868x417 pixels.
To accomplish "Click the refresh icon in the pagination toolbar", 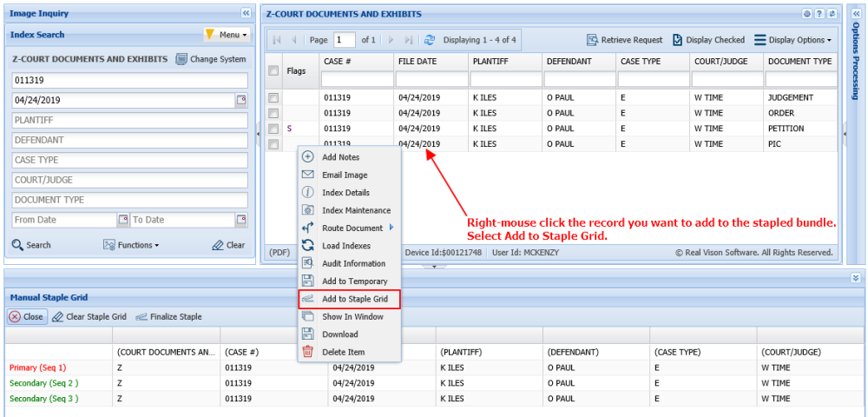I will 429,40.
